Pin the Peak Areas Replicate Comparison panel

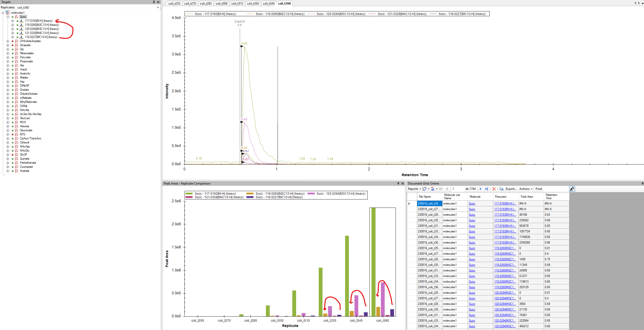point(398,184)
